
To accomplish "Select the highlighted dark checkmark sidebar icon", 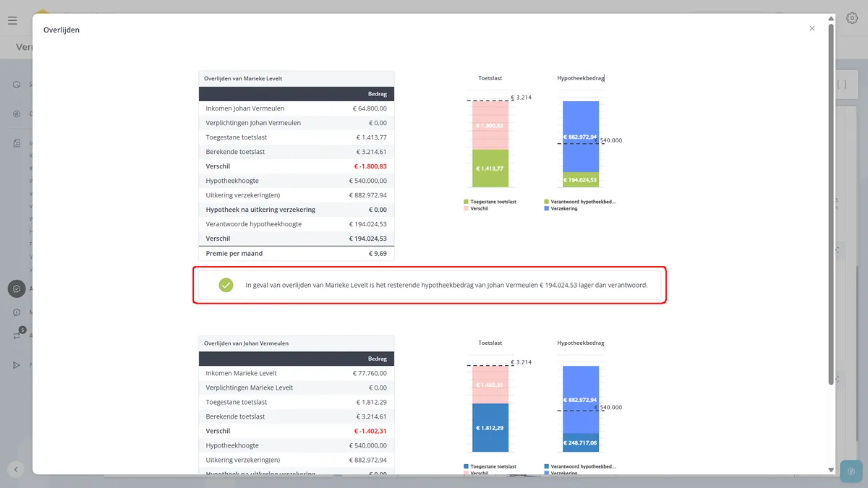I will point(17,288).
